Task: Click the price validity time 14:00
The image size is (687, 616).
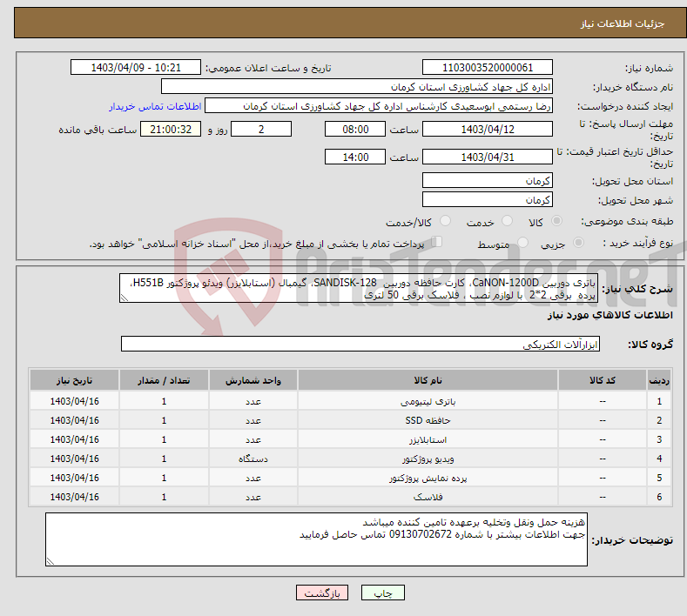Action: (355, 157)
